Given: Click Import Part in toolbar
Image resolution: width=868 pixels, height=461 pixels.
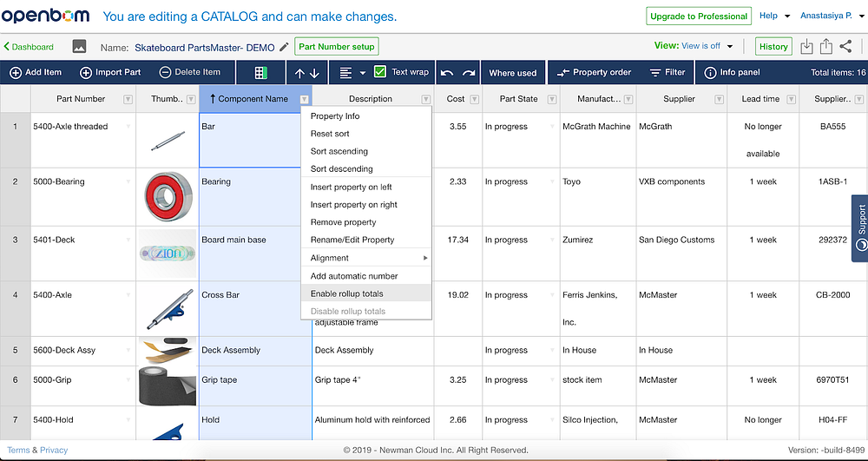Looking at the screenshot, I should 111,73.
